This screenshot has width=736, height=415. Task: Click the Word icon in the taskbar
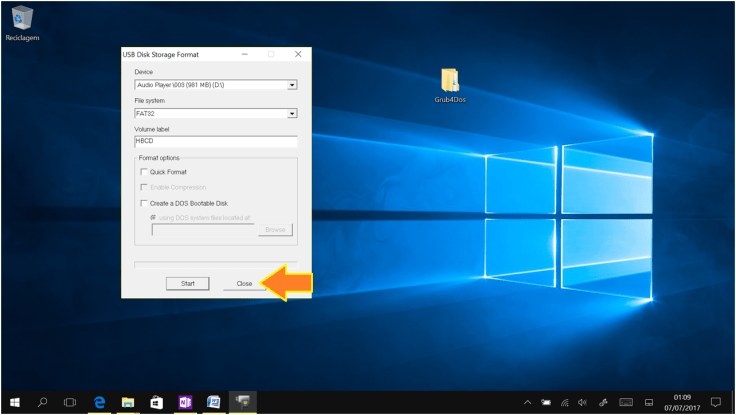coord(213,402)
